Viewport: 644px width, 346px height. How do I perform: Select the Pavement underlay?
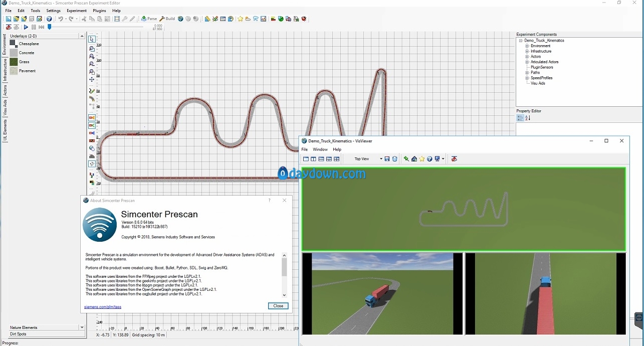pos(23,71)
